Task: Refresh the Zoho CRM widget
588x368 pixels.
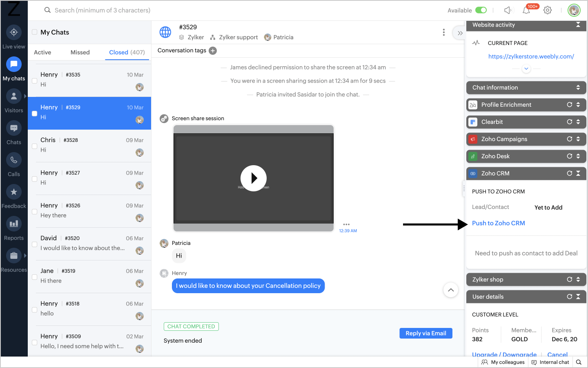Action: (569, 173)
